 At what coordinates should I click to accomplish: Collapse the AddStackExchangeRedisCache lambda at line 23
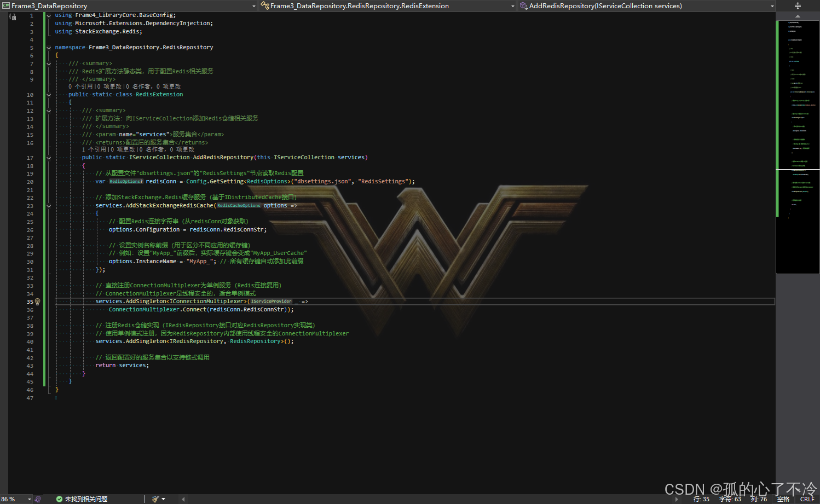tap(49, 206)
